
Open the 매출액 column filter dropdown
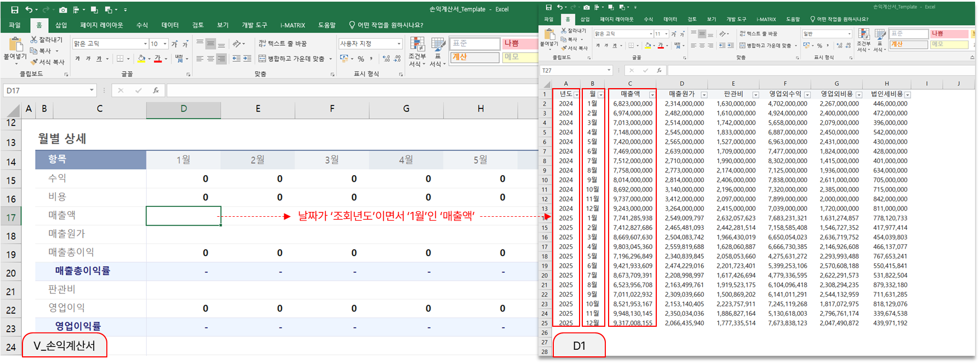point(652,95)
